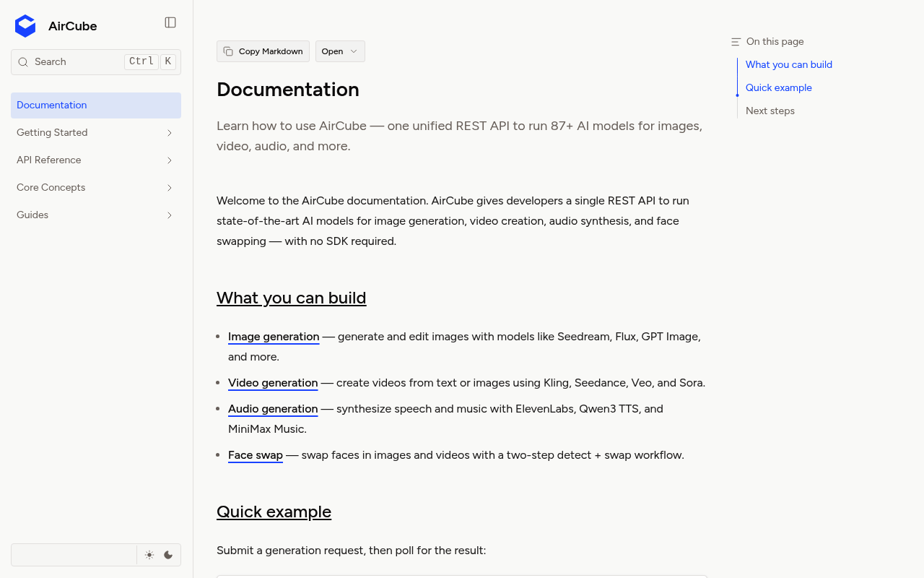
Task: Follow the Audio generation link
Action: [x=273, y=409]
